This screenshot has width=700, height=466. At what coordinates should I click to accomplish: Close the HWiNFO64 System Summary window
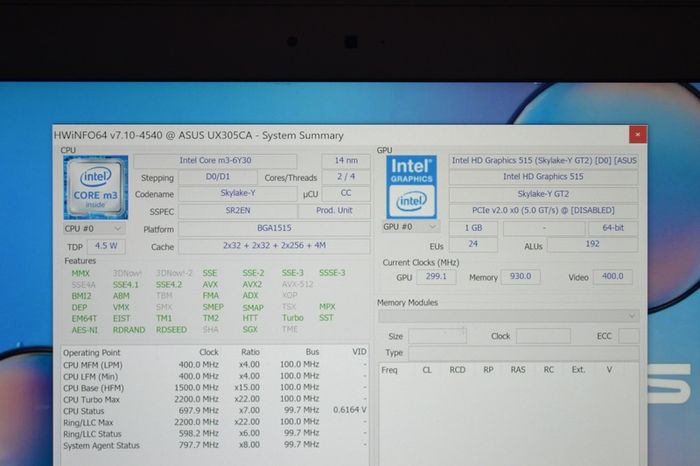(x=638, y=134)
